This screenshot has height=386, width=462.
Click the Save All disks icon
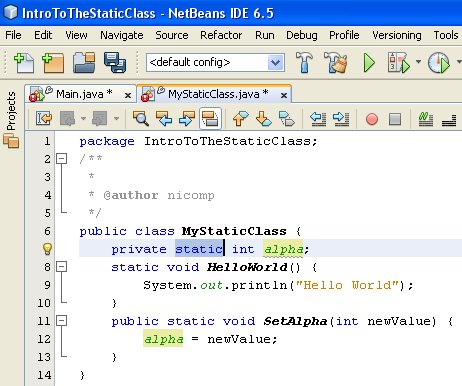tap(115, 62)
